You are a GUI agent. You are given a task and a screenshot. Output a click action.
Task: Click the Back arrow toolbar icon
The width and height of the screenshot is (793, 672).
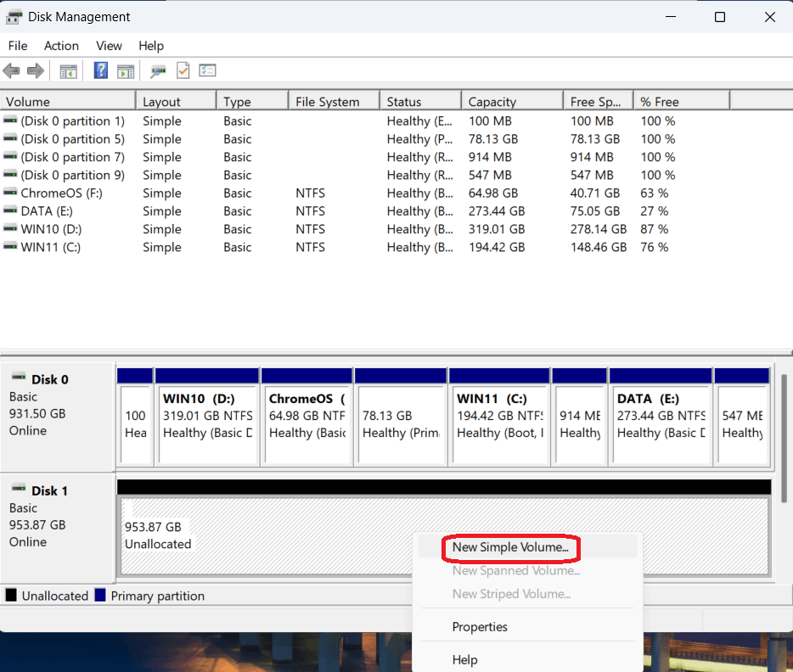coord(11,71)
